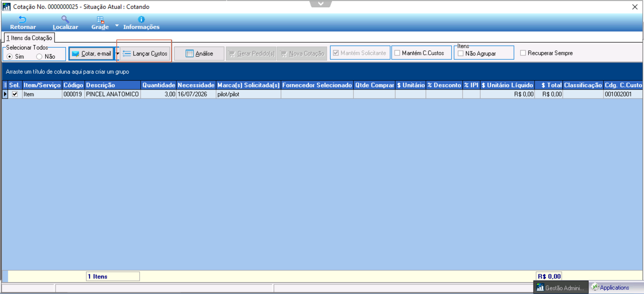Viewport: 644px width, 294px height.
Task: Click the % Desconto column header
Action: tap(444, 85)
